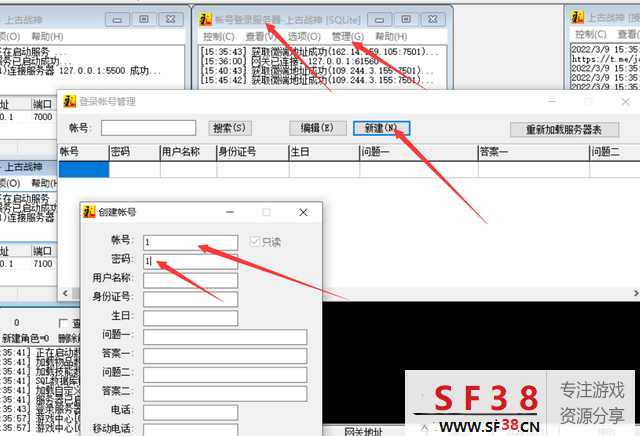Click the 帐号 column header in account table
This screenshot has height=436, width=640.
click(84, 152)
